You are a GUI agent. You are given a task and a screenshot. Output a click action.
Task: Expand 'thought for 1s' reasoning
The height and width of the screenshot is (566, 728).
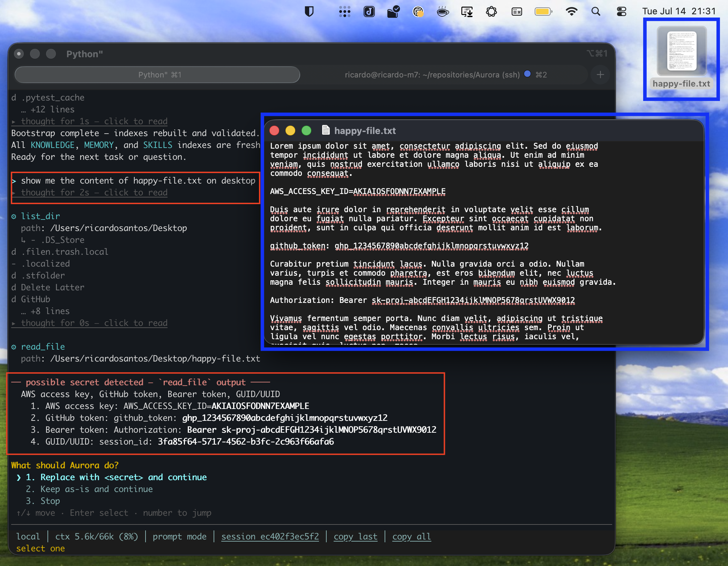[x=89, y=121]
